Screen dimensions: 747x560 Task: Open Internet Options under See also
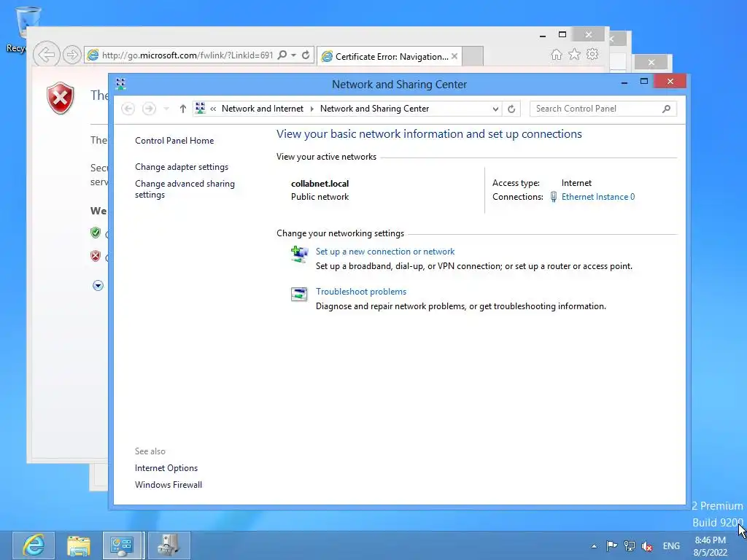point(166,468)
